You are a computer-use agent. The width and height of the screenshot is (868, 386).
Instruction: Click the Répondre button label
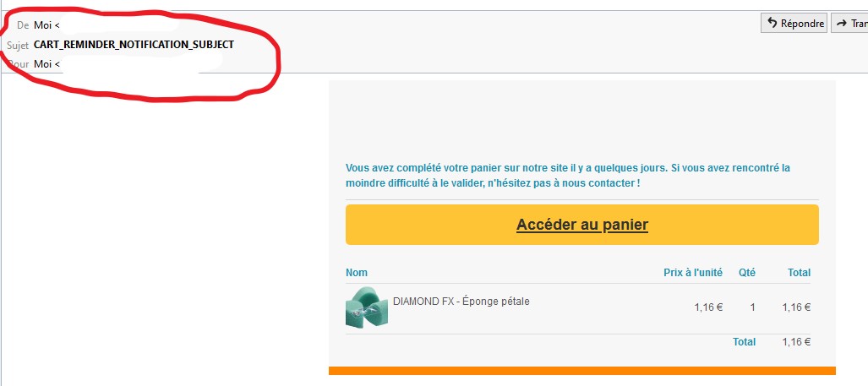coord(802,24)
